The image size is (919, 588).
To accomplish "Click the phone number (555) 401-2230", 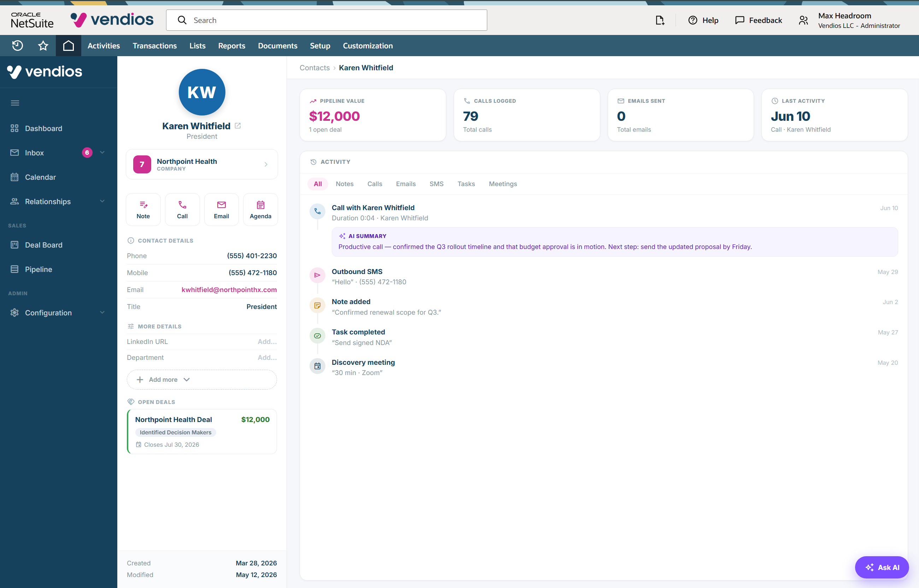I will [x=252, y=256].
